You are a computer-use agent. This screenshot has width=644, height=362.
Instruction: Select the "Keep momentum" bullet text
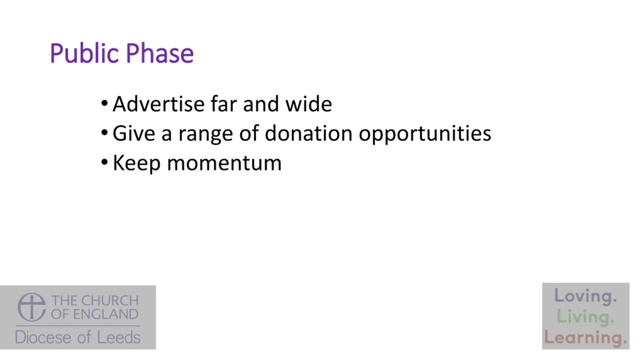click(x=197, y=163)
